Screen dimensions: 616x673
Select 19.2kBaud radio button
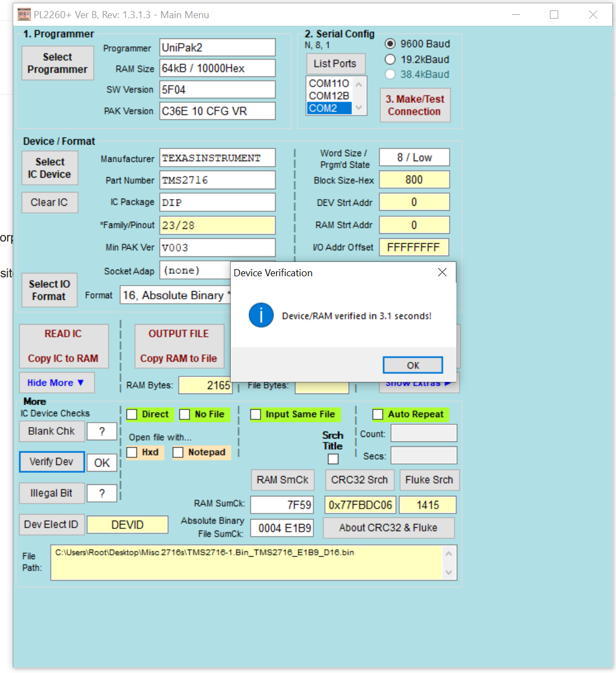pyautogui.click(x=390, y=59)
